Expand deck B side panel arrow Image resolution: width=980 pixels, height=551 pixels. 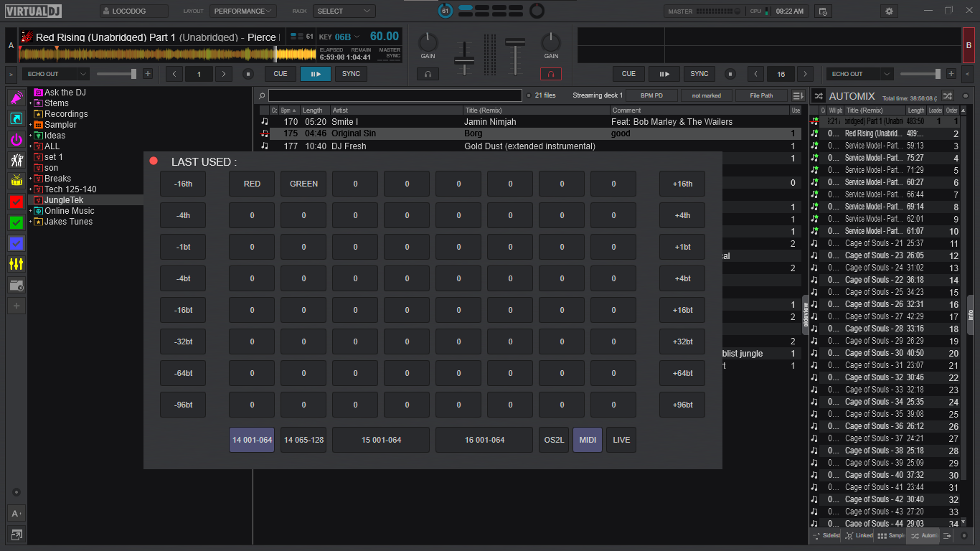point(969,74)
